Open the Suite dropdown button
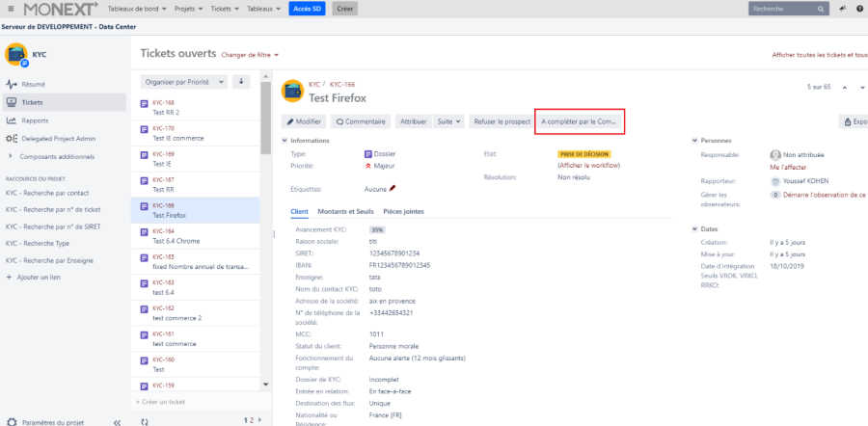Viewport: 868px width, 426px height. pyautogui.click(x=449, y=121)
